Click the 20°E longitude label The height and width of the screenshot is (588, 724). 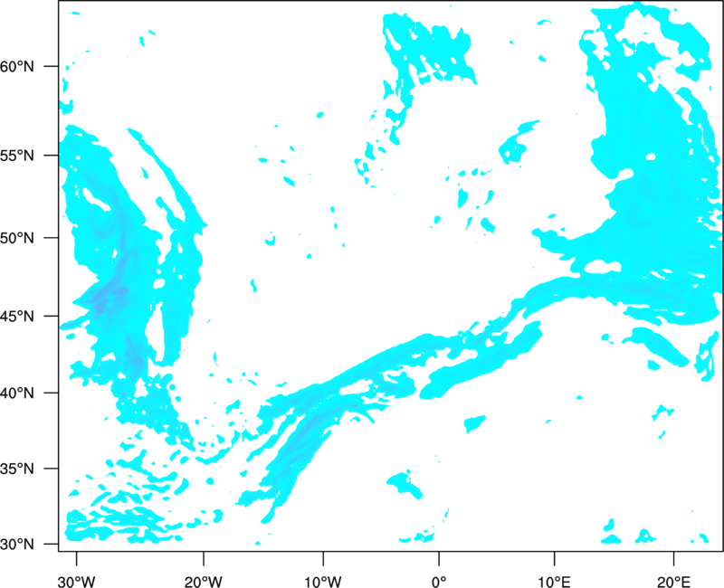click(673, 582)
